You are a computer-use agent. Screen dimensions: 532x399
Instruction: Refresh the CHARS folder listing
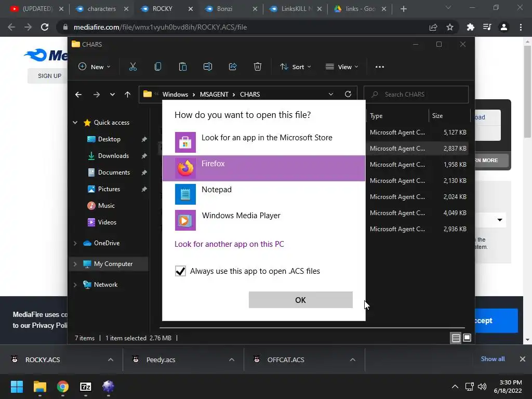click(348, 95)
